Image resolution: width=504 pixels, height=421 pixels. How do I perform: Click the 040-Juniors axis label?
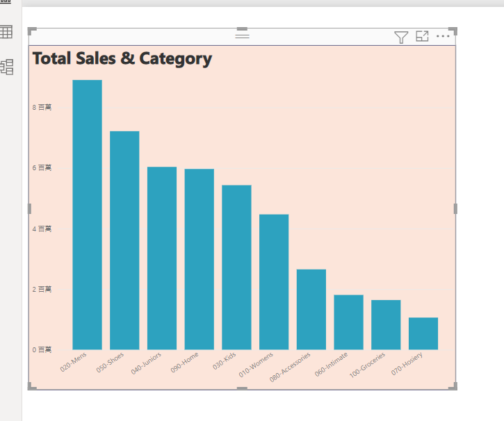[x=146, y=363]
